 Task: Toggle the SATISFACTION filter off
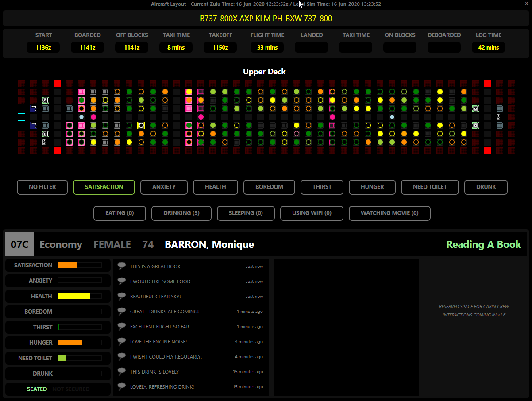(104, 187)
